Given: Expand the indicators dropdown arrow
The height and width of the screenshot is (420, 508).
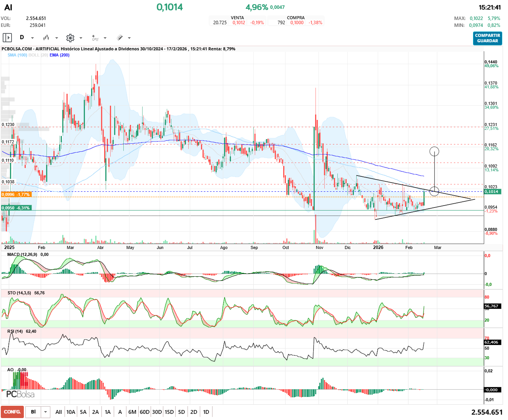Looking at the screenshot, I should coord(105,38).
